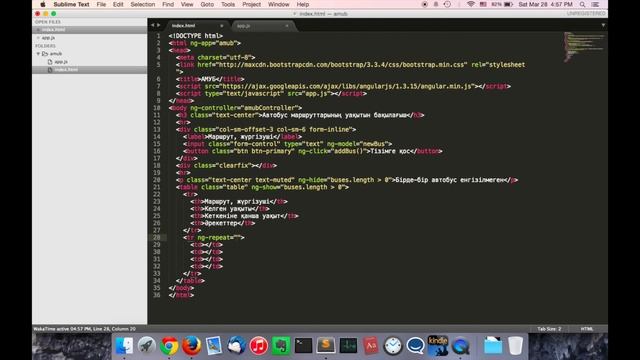Open Terminal icon in dock
The image size is (640, 360).
pos(303,346)
